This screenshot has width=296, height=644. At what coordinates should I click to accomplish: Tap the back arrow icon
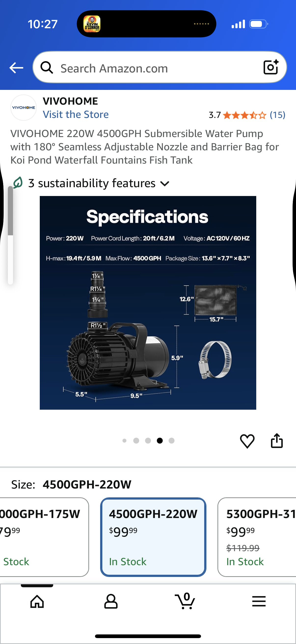16,68
